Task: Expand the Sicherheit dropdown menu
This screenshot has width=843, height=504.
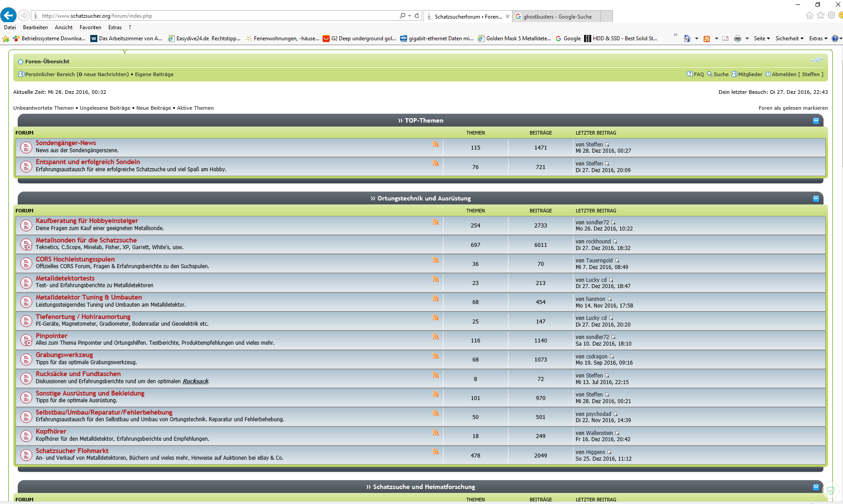Action: (789, 38)
